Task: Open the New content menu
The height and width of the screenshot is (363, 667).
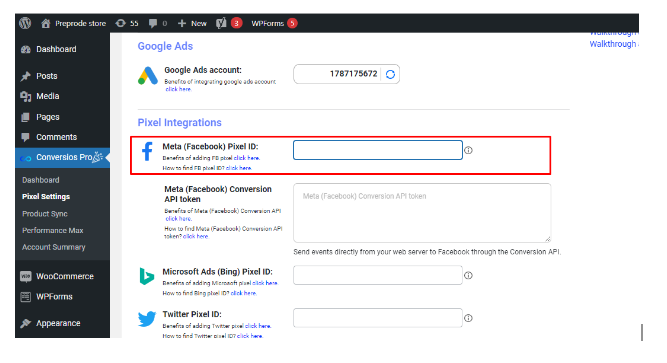Action: [x=192, y=23]
